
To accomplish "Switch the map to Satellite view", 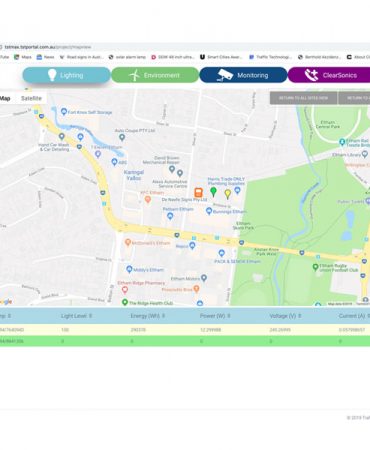I will [x=31, y=98].
